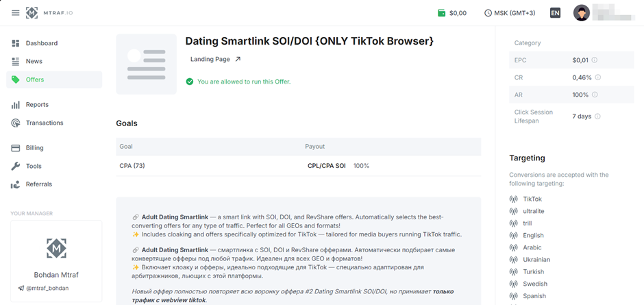This screenshot has height=305, width=644.
Task: Switch language using the EN button
Action: coord(555,13)
